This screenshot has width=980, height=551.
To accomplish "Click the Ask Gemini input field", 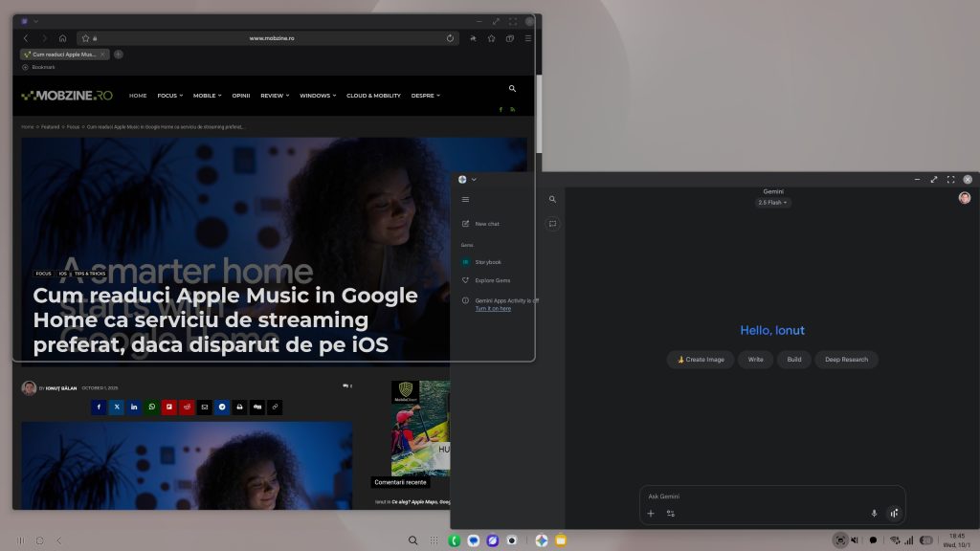I will [756, 496].
